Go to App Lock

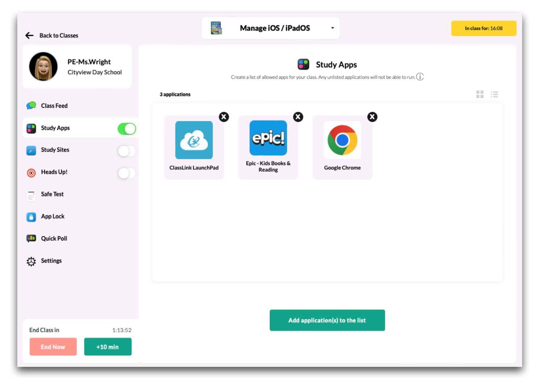(52, 216)
